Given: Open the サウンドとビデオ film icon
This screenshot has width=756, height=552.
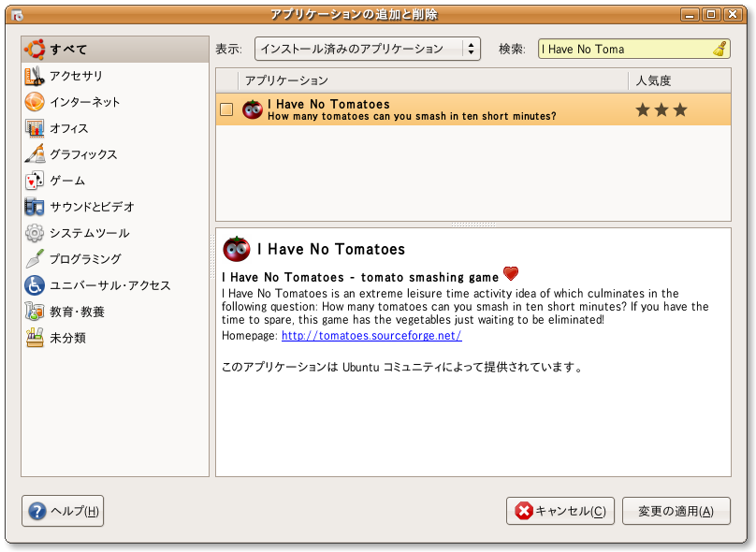Looking at the screenshot, I should pos(35,207).
